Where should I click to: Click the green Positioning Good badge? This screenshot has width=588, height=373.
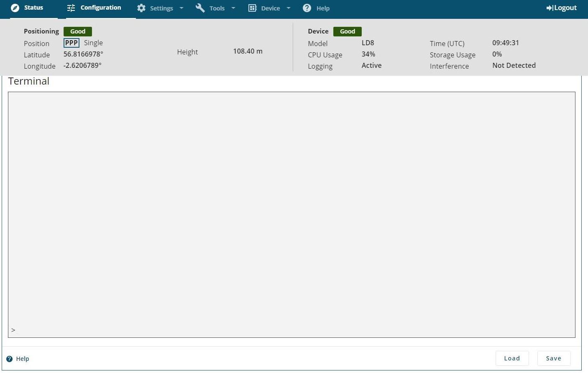tap(77, 31)
